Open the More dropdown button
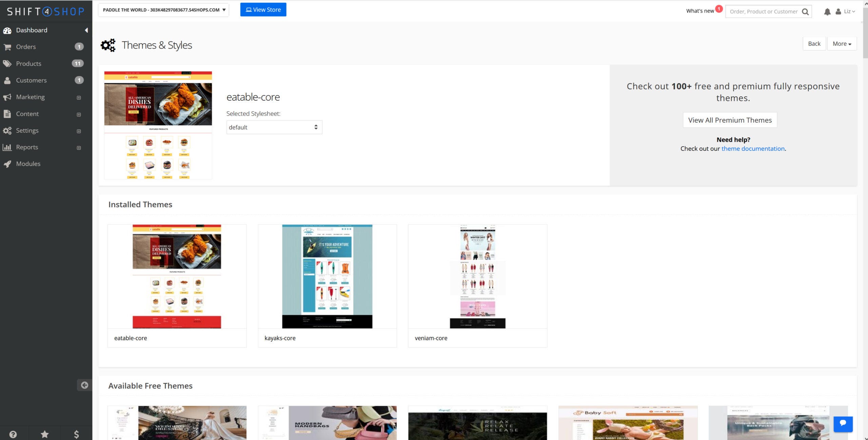The height and width of the screenshot is (440, 868). coord(842,44)
